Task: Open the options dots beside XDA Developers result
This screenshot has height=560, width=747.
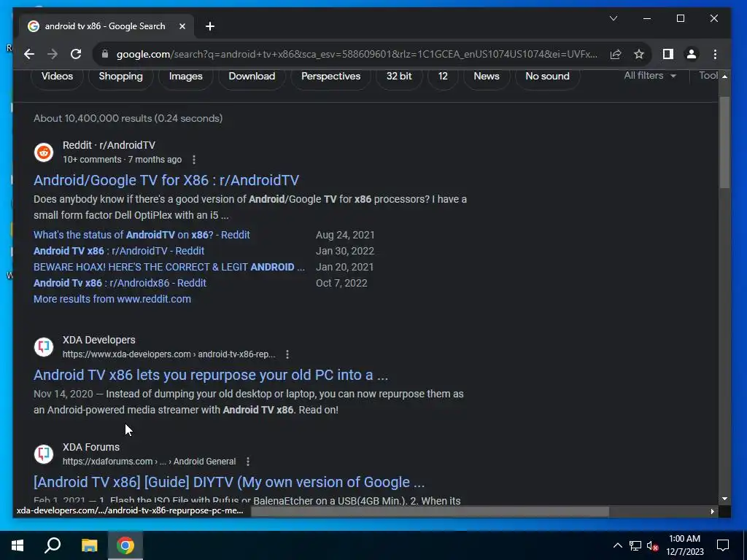Action: (x=287, y=354)
